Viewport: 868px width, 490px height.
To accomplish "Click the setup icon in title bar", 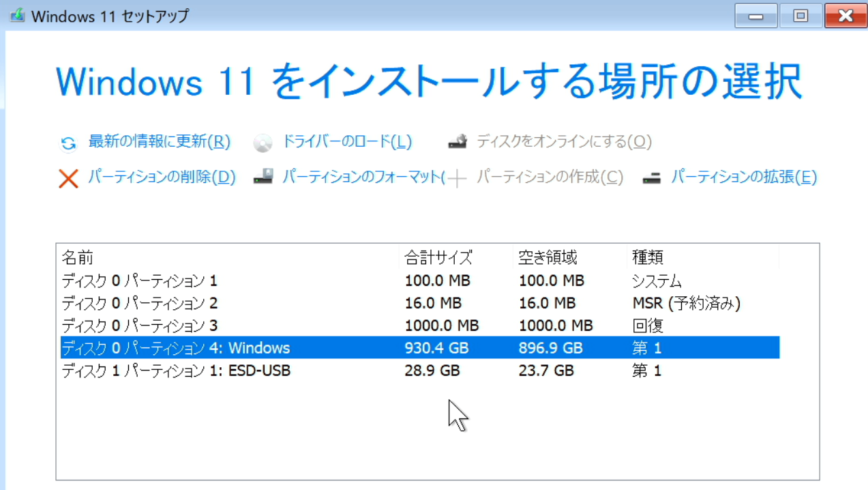I will point(17,15).
